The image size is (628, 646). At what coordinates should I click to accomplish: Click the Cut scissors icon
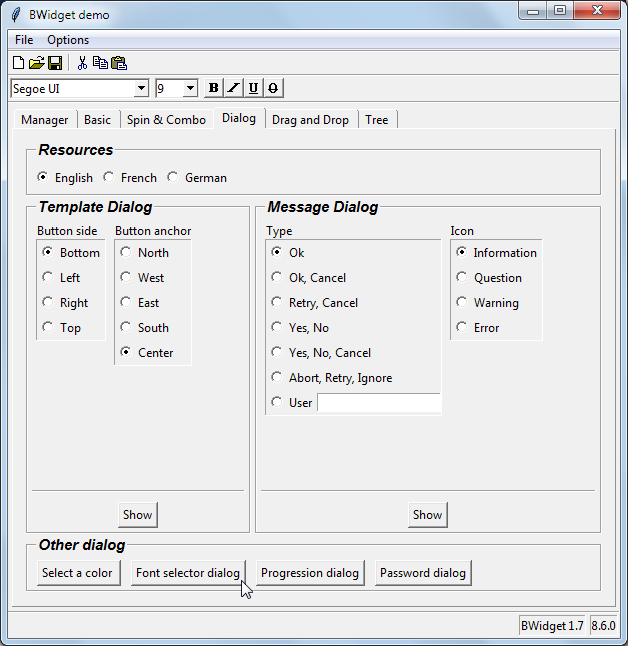(82, 63)
